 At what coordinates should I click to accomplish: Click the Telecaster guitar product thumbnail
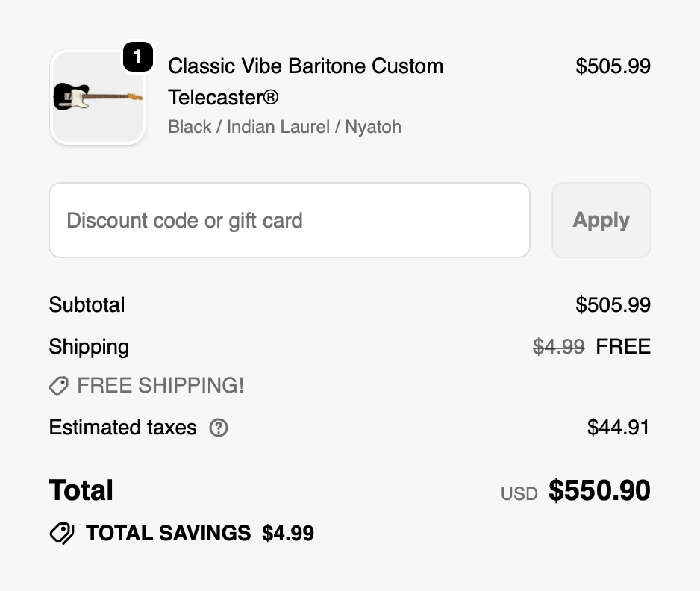(x=97, y=97)
